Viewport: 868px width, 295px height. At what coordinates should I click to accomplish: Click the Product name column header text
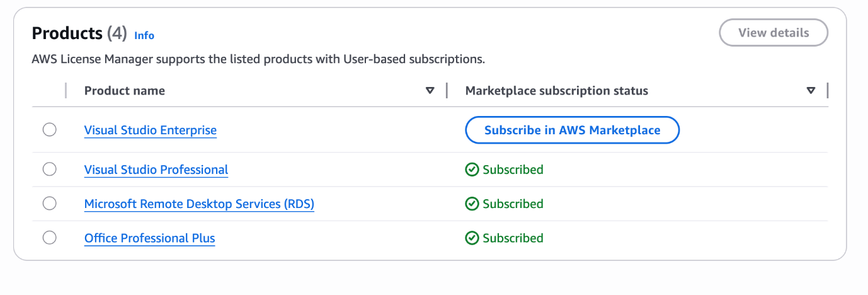tap(125, 91)
